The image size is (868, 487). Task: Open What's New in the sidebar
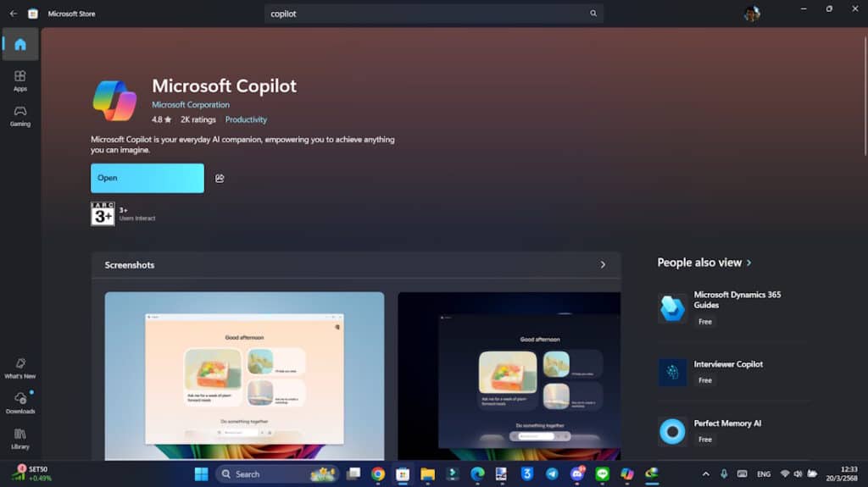pyautogui.click(x=20, y=368)
